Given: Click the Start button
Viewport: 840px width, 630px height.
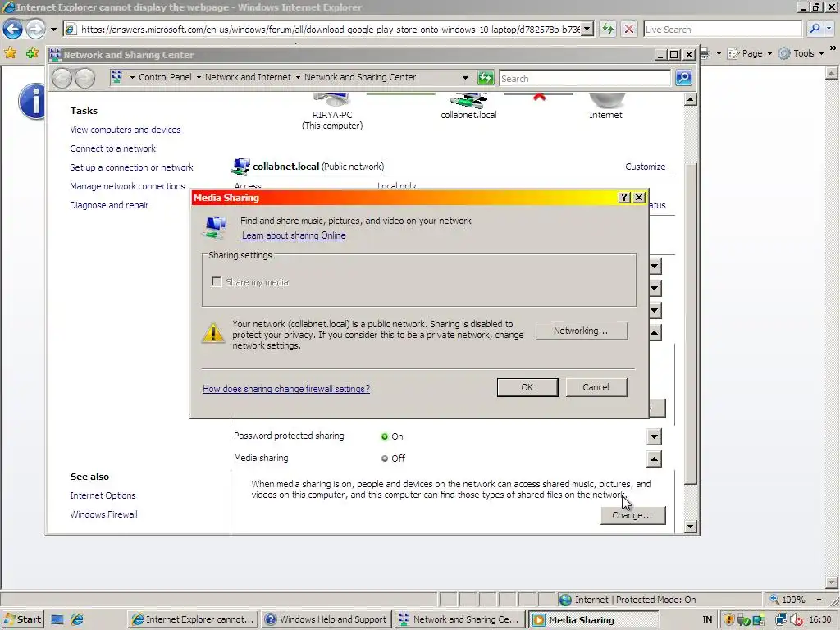Looking at the screenshot, I should (22, 619).
